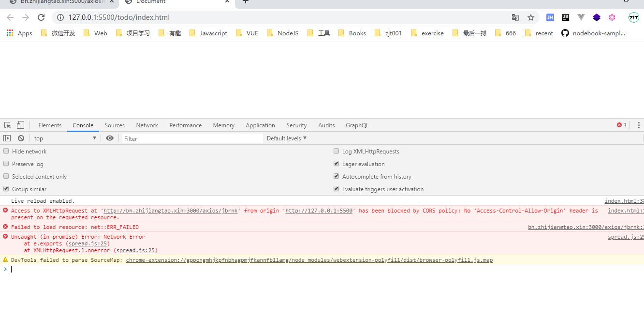This screenshot has width=644, height=334.
Task: Show the console sidebar
Action: point(7,138)
